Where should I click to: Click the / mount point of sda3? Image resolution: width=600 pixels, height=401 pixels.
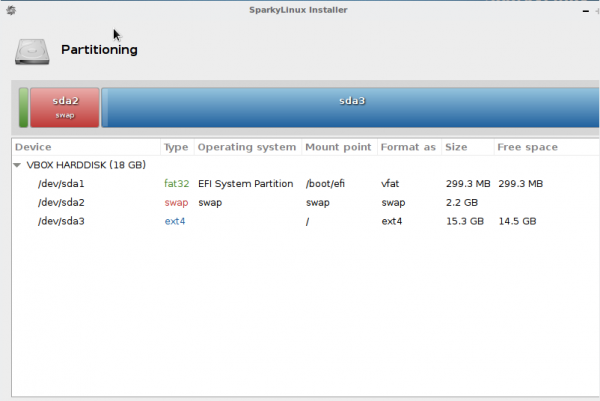307,222
